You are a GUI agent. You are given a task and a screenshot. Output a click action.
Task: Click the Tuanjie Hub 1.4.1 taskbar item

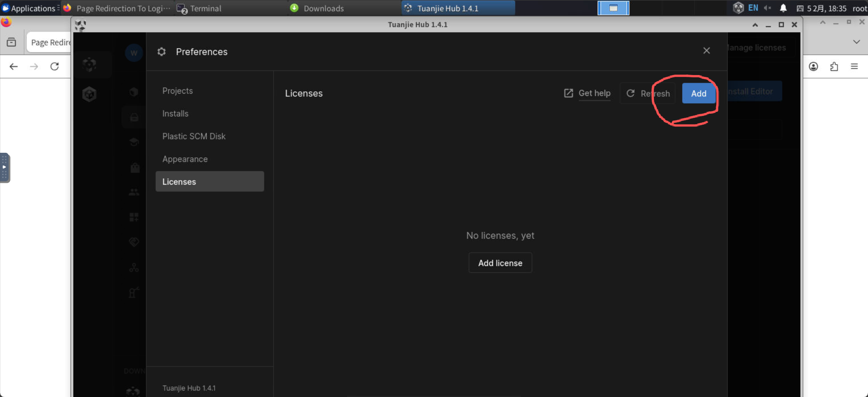(458, 8)
